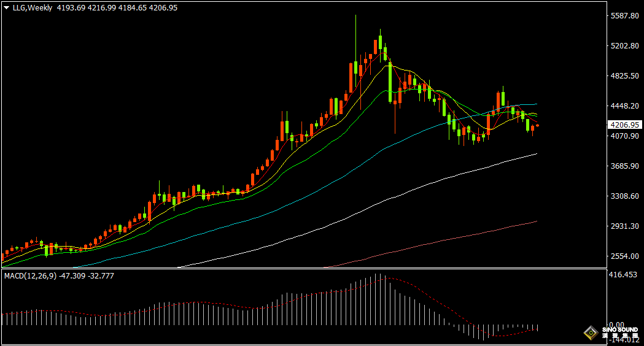Viewport: 644px width, 346px height.
Task: Click price axis label 2931.30
Action: (x=625, y=226)
